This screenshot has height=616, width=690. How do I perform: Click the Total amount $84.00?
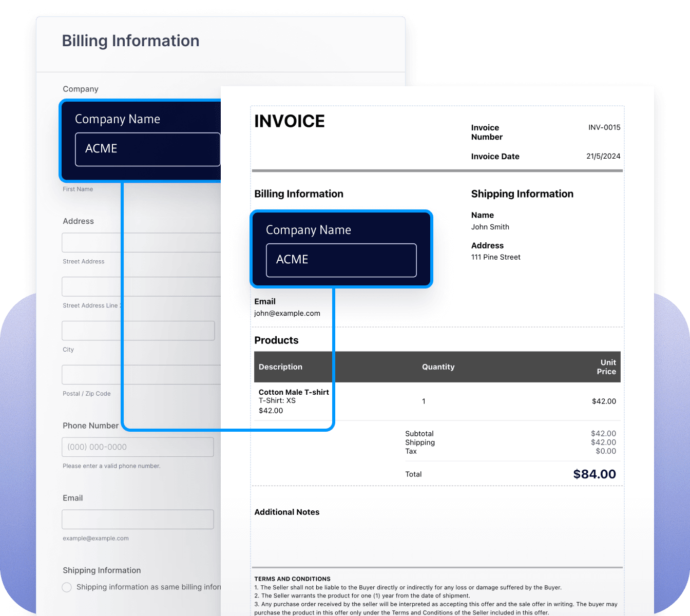595,474
